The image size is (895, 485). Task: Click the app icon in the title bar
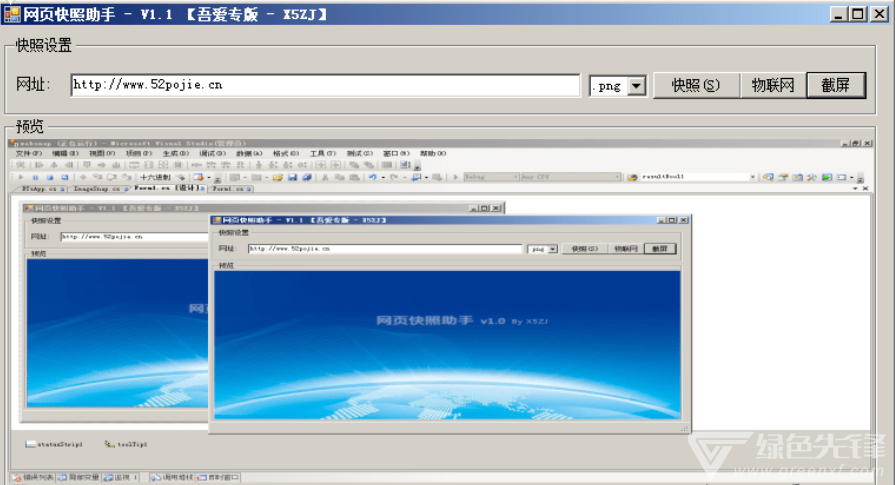click(12, 14)
